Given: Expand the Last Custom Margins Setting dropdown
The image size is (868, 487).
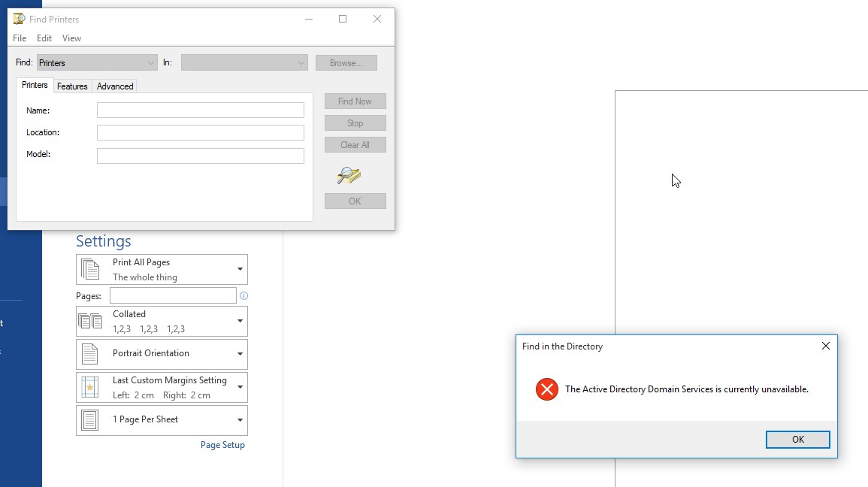Looking at the screenshot, I should [240, 387].
